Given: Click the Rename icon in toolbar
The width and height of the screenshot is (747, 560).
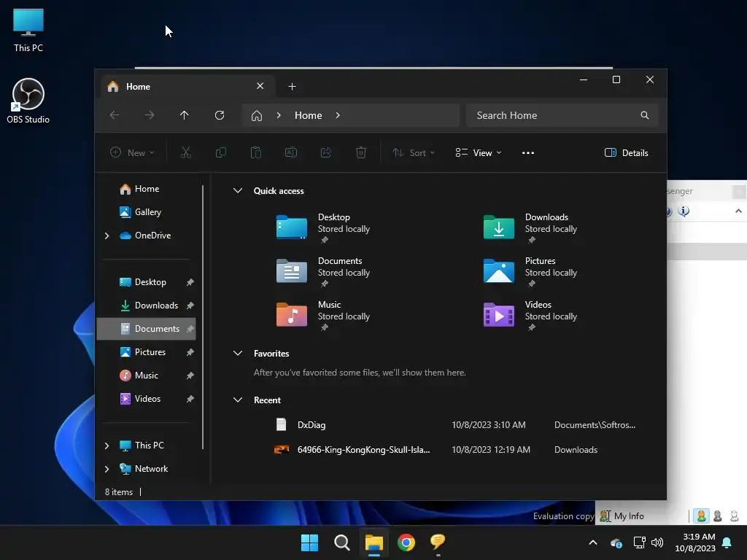Looking at the screenshot, I should click(x=290, y=152).
